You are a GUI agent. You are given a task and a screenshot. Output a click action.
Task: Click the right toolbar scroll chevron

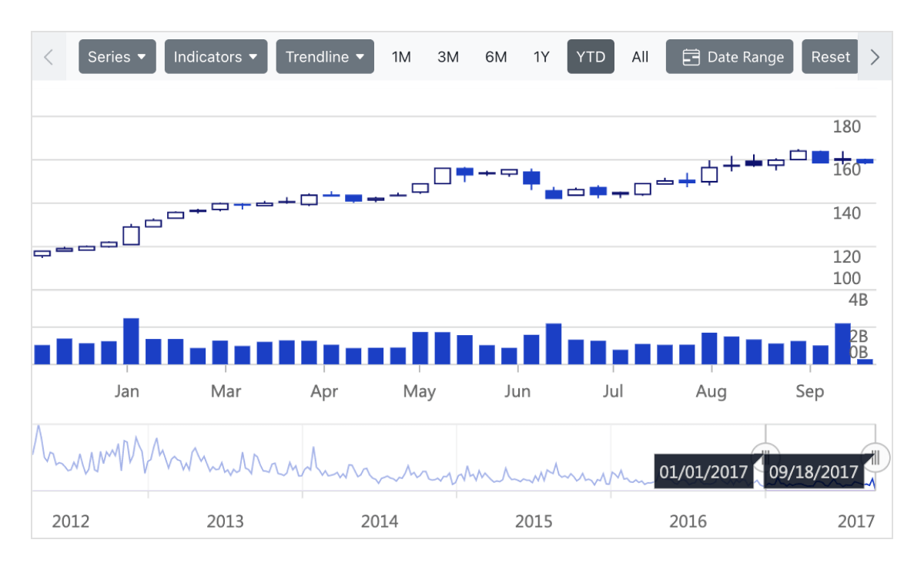tap(875, 56)
